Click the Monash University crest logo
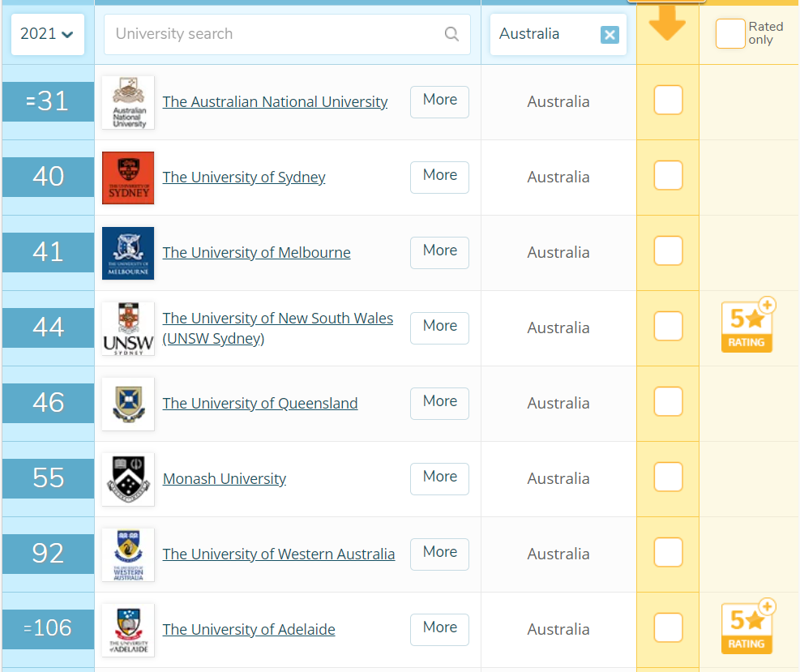 tap(128, 479)
